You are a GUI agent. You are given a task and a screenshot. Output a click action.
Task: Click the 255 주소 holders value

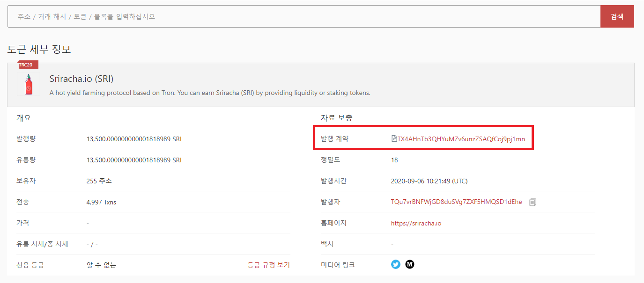(x=99, y=181)
